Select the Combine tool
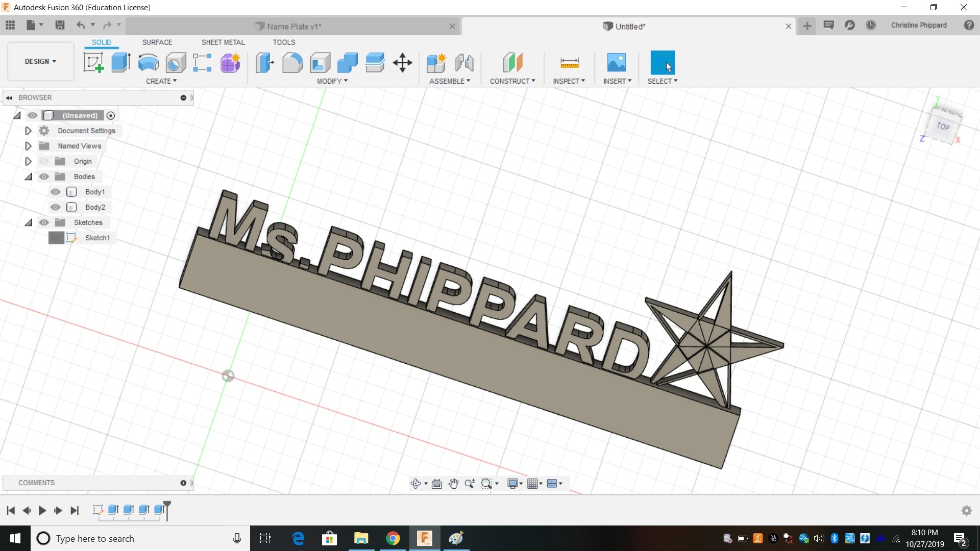Image resolution: width=980 pixels, height=551 pixels. pyautogui.click(x=348, y=63)
